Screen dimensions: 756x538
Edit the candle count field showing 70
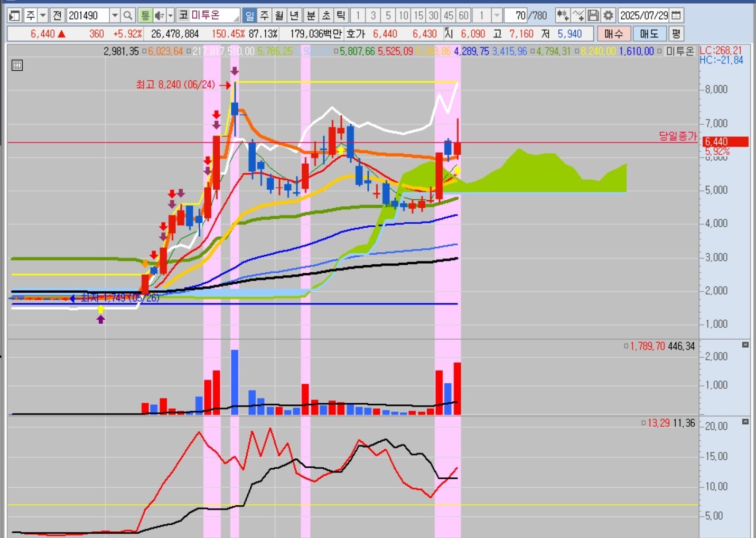click(516, 15)
